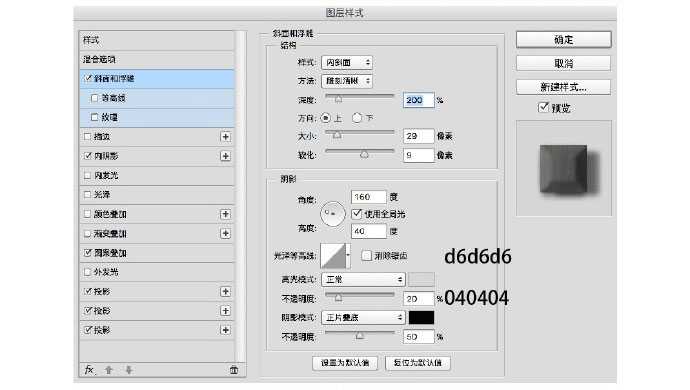Enable the 等高线 checkbox
This screenshot has width=690, height=390.
pyautogui.click(x=94, y=98)
